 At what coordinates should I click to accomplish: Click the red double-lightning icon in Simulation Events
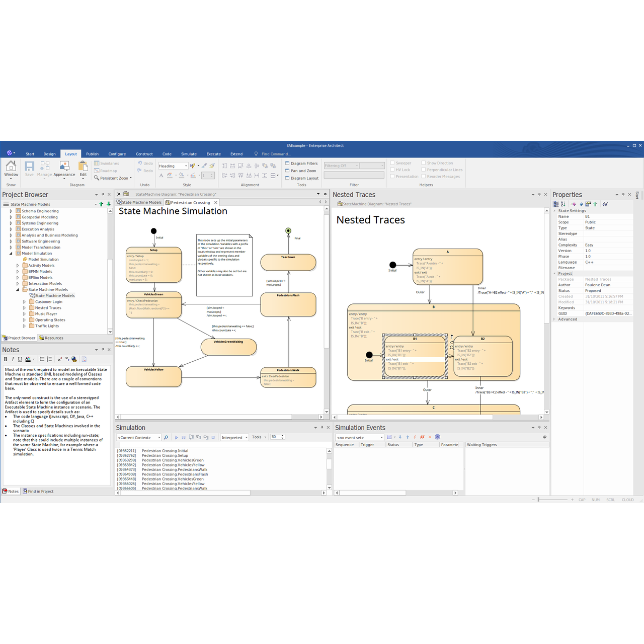pos(422,437)
